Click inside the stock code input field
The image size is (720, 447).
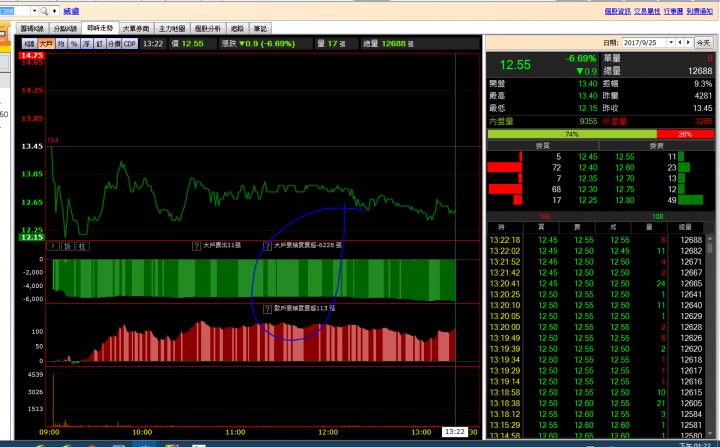[x=15, y=11]
